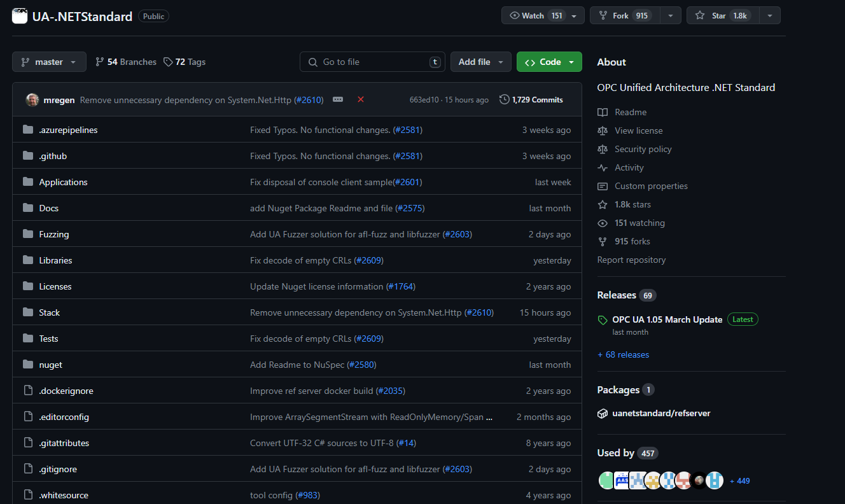This screenshot has width=845, height=504.
Task: Open the green Code dropdown
Action: (549, 62)
